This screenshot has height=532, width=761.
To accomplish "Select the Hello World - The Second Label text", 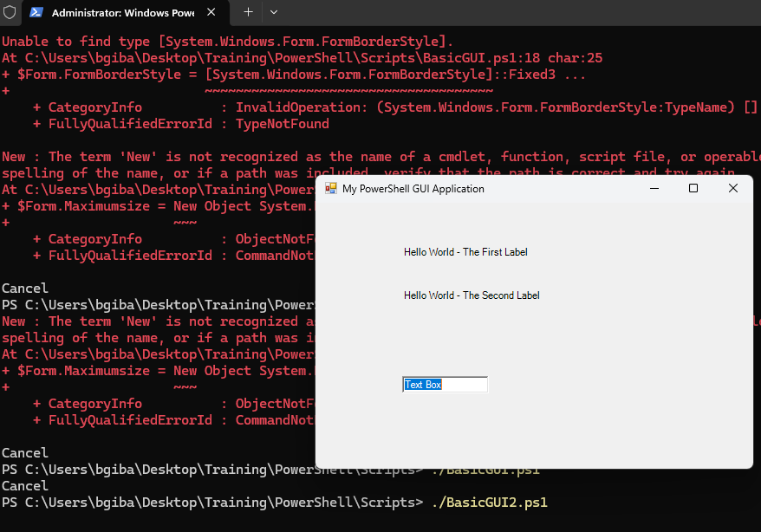I will click(472, 295).
